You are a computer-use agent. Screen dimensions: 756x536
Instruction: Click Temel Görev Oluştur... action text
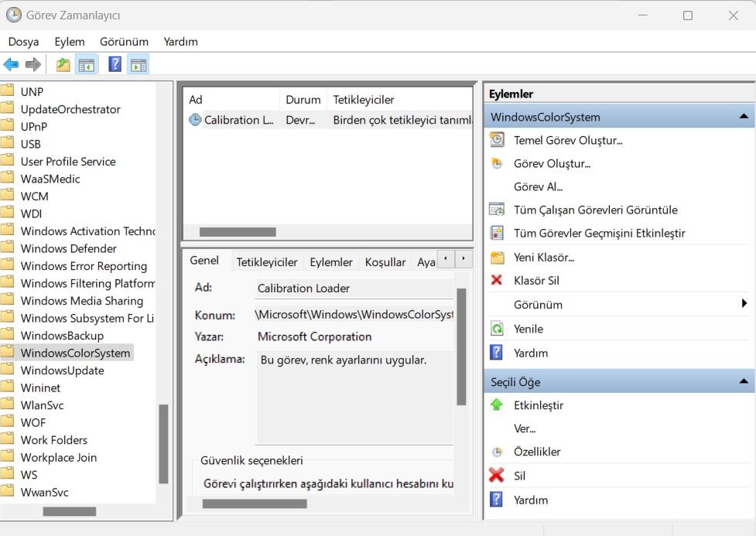point(568,140)
